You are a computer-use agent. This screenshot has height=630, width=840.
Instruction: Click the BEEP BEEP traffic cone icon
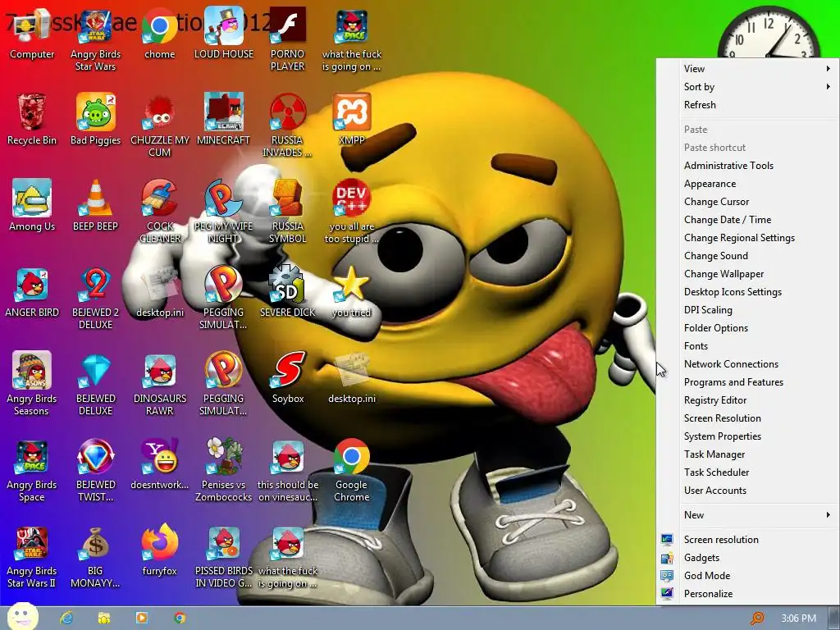coord(95,206)
